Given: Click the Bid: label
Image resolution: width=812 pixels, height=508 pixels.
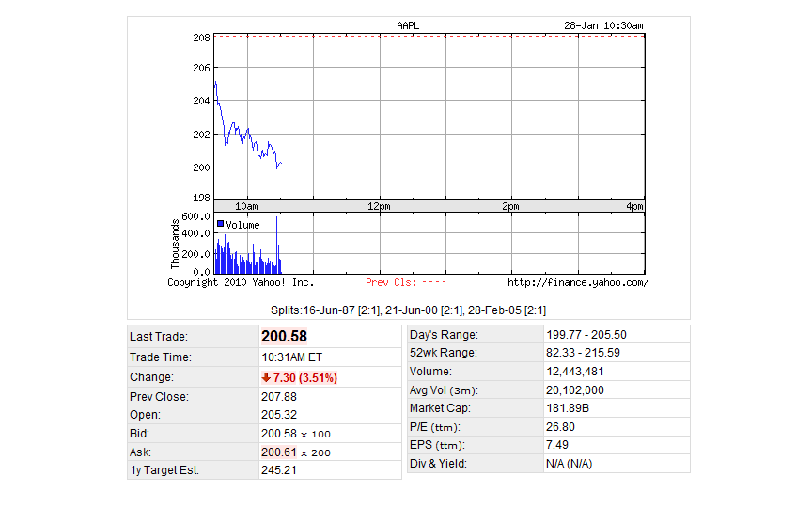Looking at the screenshot, I should 139,434.
